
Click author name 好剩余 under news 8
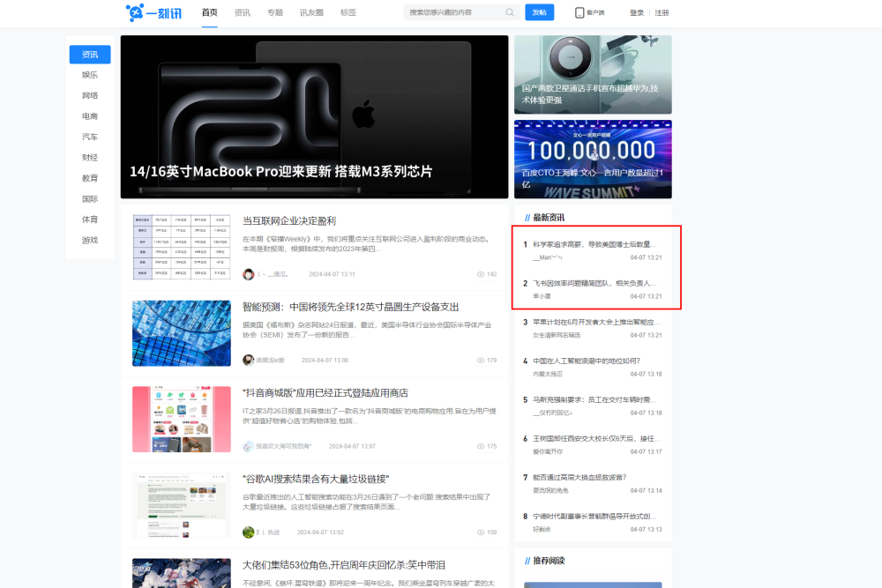point(542,530)
